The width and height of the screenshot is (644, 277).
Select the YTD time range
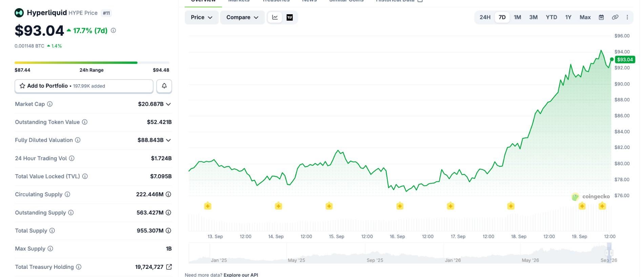551,17
